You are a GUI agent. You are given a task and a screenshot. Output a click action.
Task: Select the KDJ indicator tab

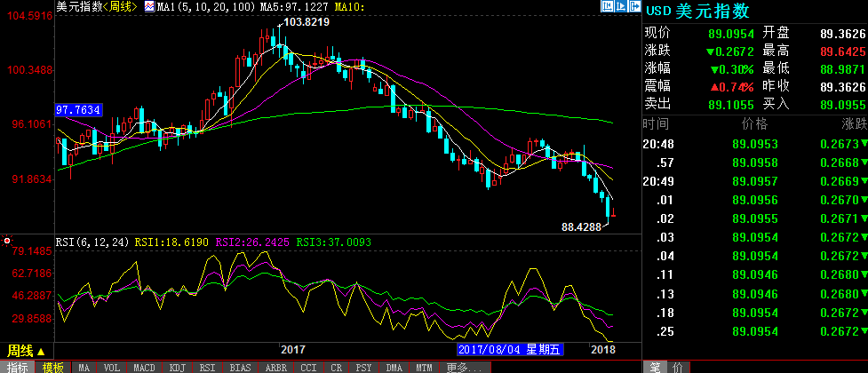point(177,367)
